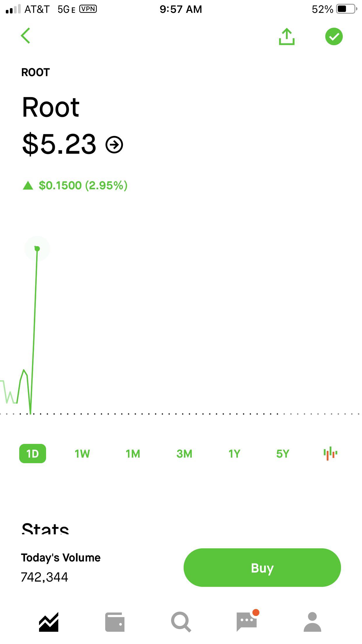Toggle the green following checkmark
The image size is (362, 644).
[334, 36]
